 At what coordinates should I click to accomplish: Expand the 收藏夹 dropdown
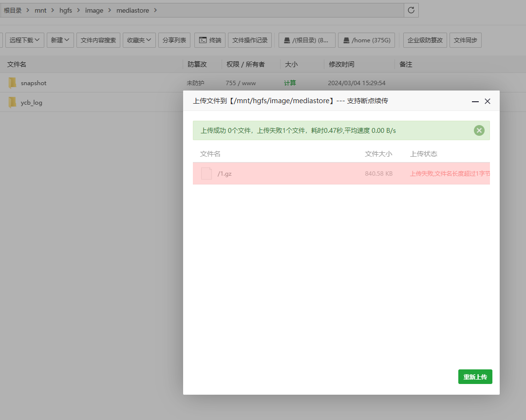[139, 40]
